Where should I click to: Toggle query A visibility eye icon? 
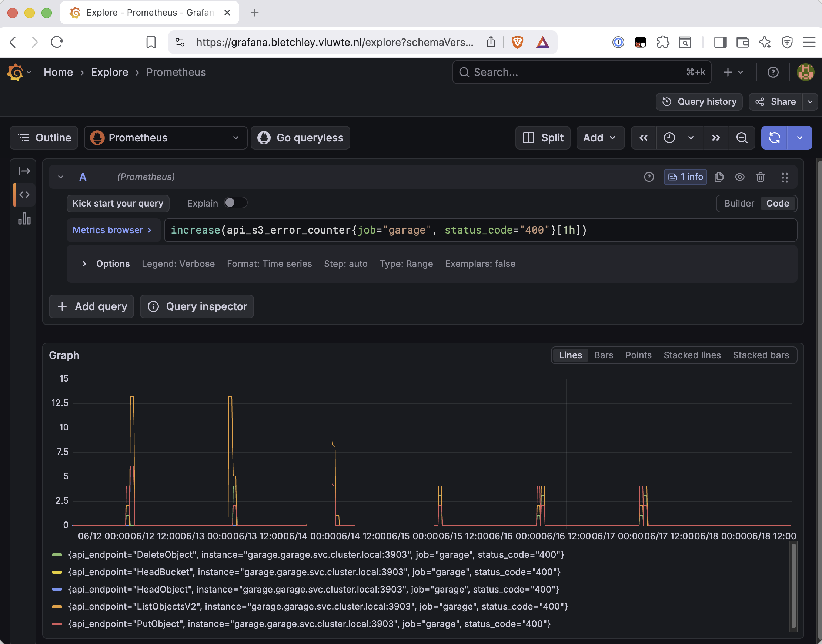[x=739, y=177]
